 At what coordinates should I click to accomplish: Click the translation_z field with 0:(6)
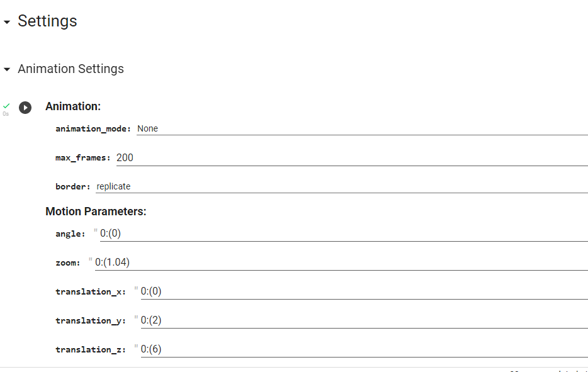(x=364, y=349)
